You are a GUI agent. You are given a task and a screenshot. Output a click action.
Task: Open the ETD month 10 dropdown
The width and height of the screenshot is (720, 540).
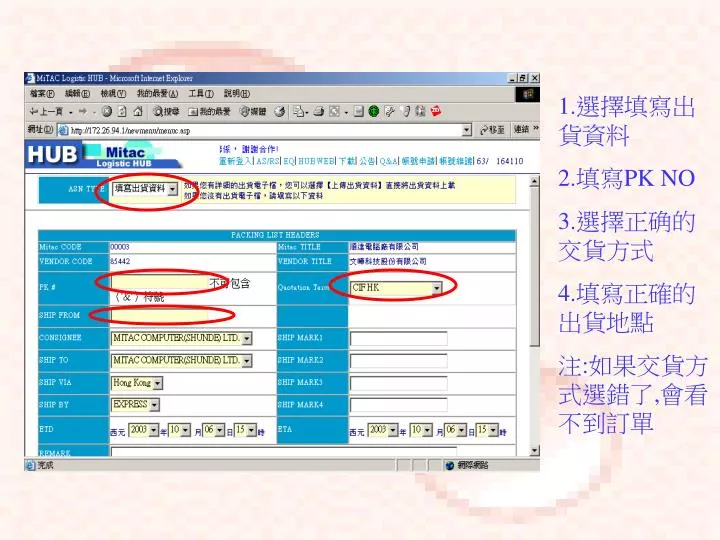[x=179, y=430]
